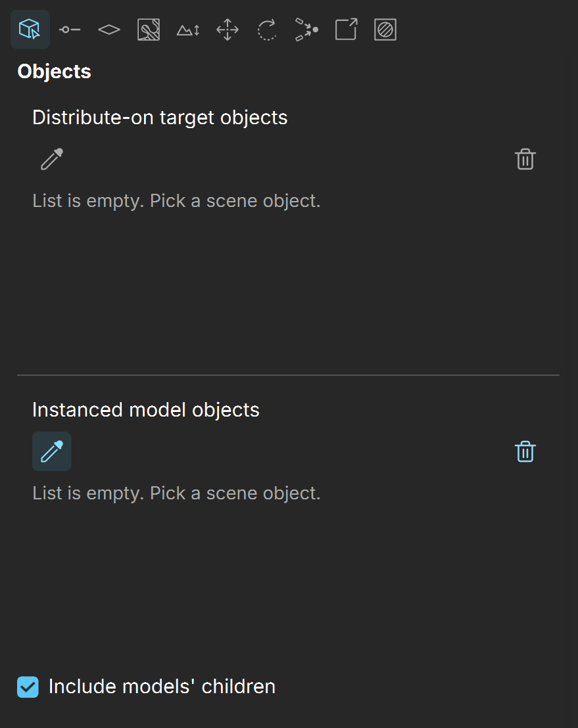Image resolution: width=578 pixels, height=728 pixels.
Task: Click the Distribute-on target objects heading
Action: pyautogui.click(x=160, y=118)
